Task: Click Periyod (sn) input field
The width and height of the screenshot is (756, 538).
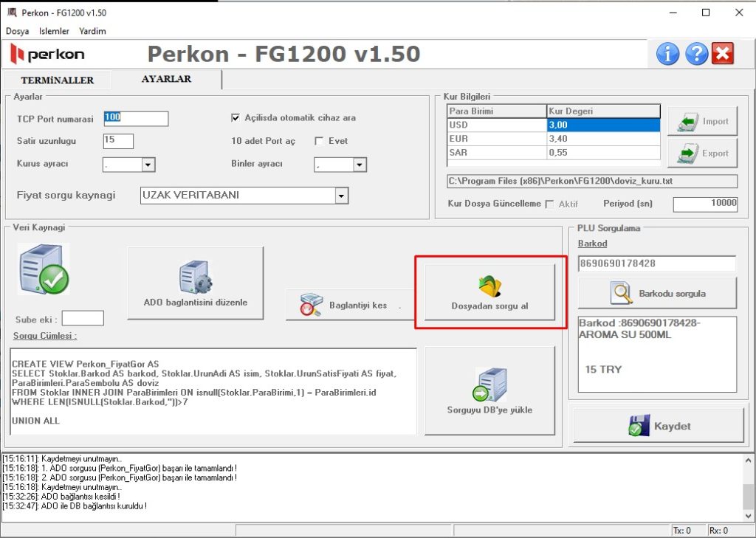Action: (705, 204)
